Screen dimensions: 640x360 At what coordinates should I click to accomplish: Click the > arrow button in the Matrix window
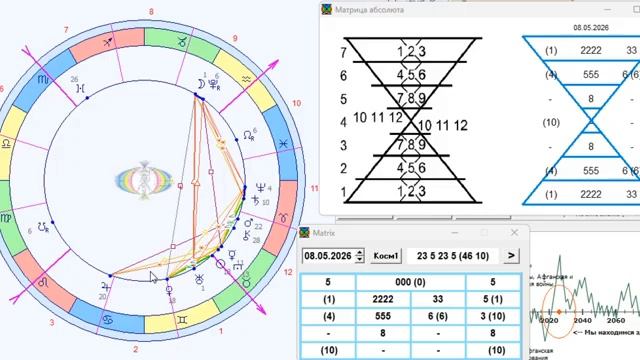511,256
